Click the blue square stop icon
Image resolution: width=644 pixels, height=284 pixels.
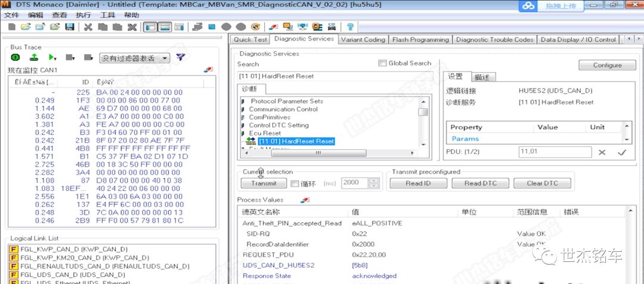(x=212, y=27)
